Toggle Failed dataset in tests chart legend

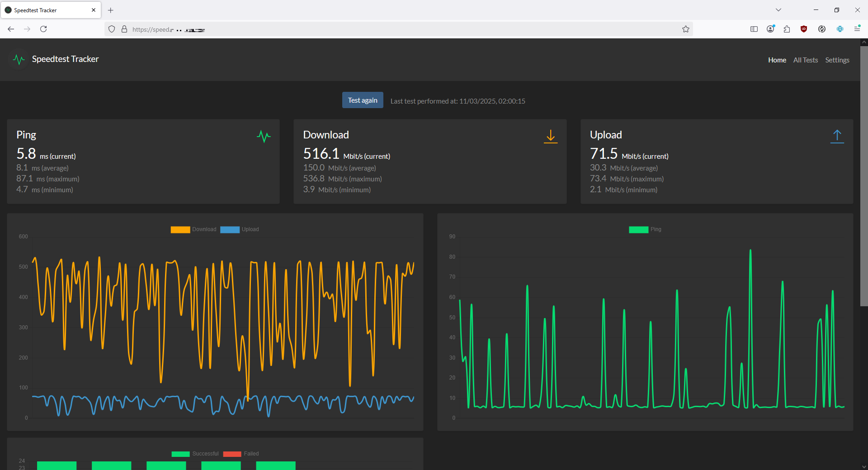[x=241, y=454]
